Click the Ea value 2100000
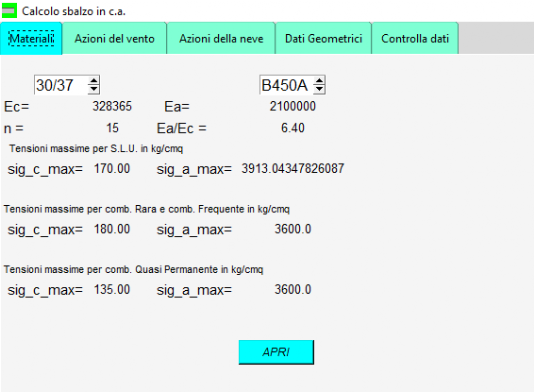The image size is (534, 392). 293,107
